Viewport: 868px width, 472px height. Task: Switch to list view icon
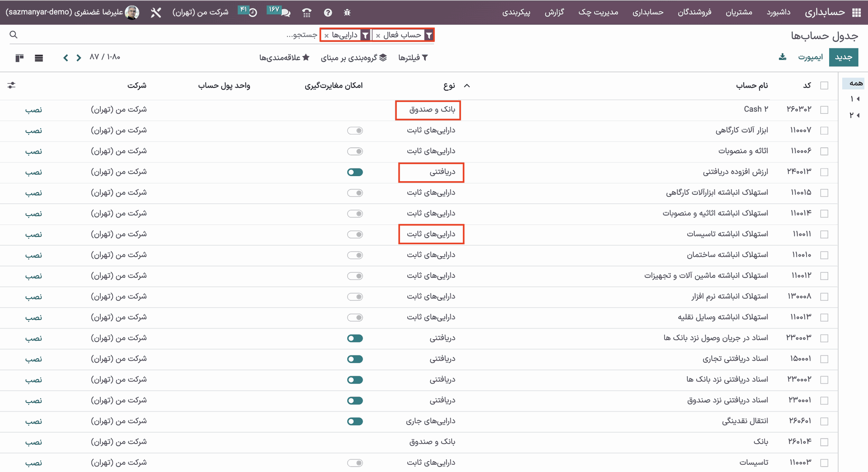tap(39, 58)
